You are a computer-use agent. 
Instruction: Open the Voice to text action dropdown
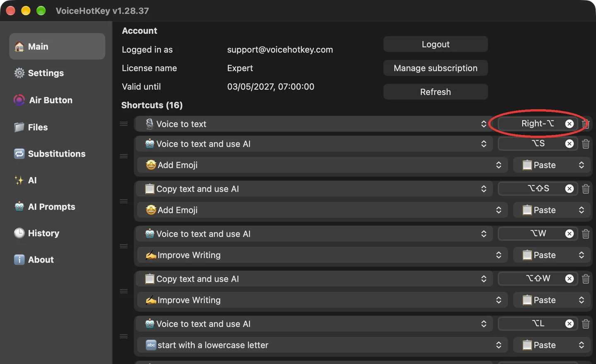[x=314, y=124]
